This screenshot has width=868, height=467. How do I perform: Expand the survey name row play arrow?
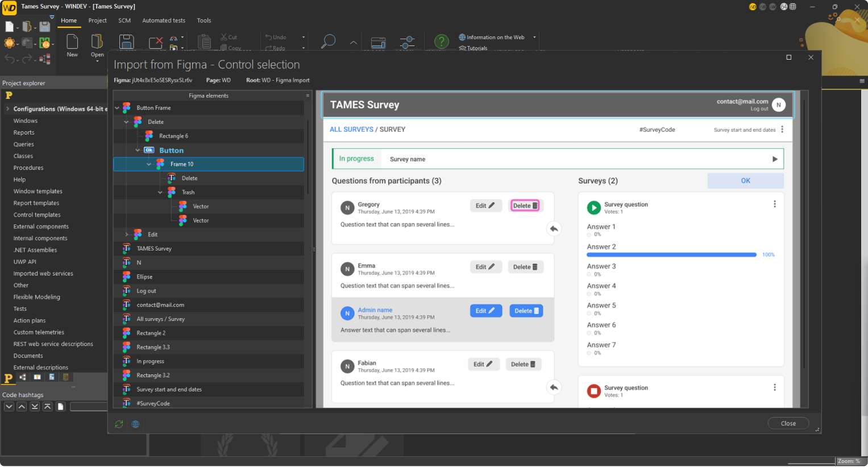(775, 159)
